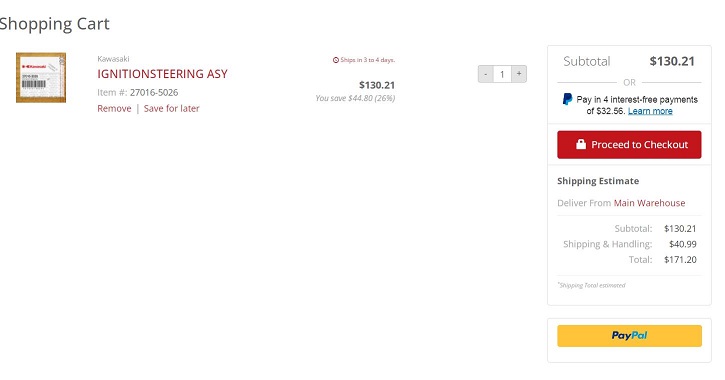The width and height of the screenshot is (725, 380).
Task: Click the clock icon beside shipping time
Action: coord(336,60)
